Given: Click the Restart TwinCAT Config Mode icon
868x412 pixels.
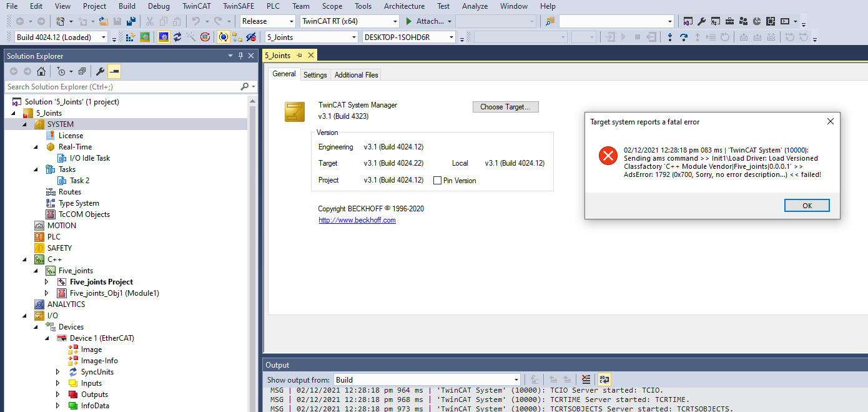Looking at the screenshot, I should point(164,37).
